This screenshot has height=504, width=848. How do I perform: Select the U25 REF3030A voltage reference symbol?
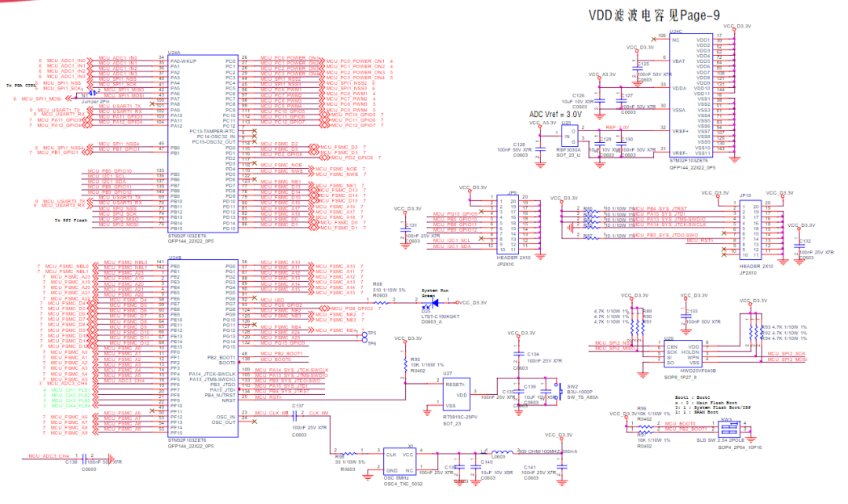click(569, 135)
